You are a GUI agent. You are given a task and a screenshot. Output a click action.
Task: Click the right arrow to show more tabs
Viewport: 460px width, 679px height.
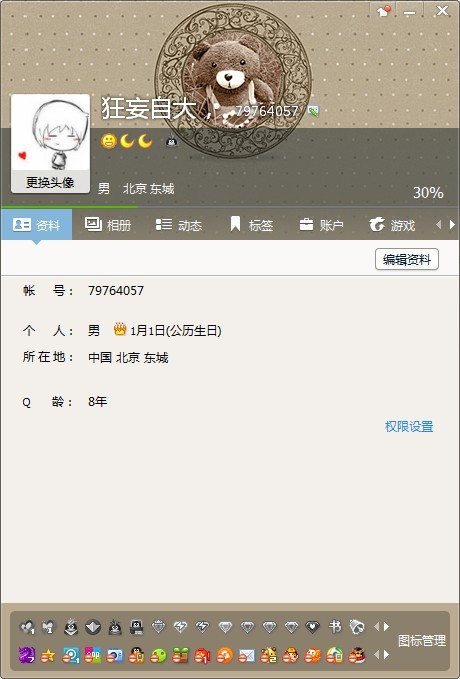[452, 225]
